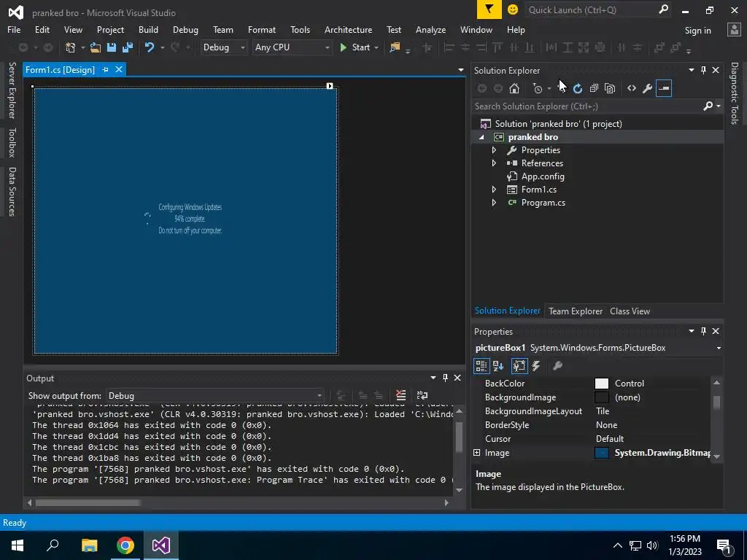747x560 pixels.
Task: Click the Pending Changes Filter clock icon
Action: click(x=538, y=88)
